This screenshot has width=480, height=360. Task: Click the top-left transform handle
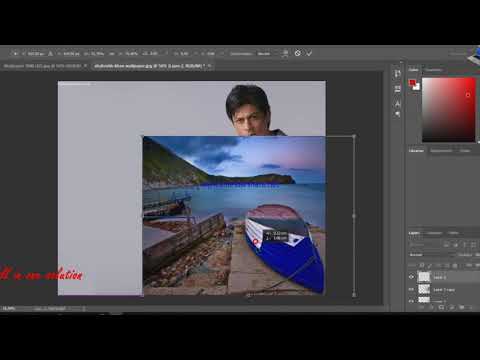[x=143, y=136]
